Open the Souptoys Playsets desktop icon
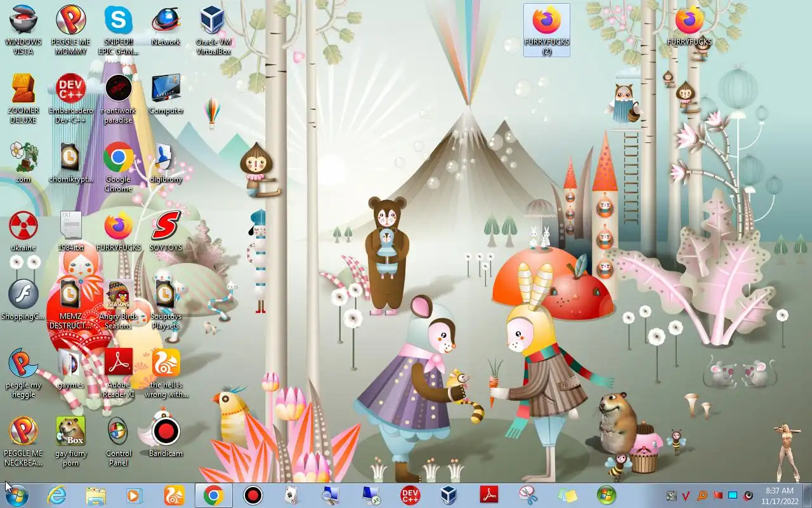Image resolution: width=812 pixels, height=508 pixels. click(x=166, y=304)
